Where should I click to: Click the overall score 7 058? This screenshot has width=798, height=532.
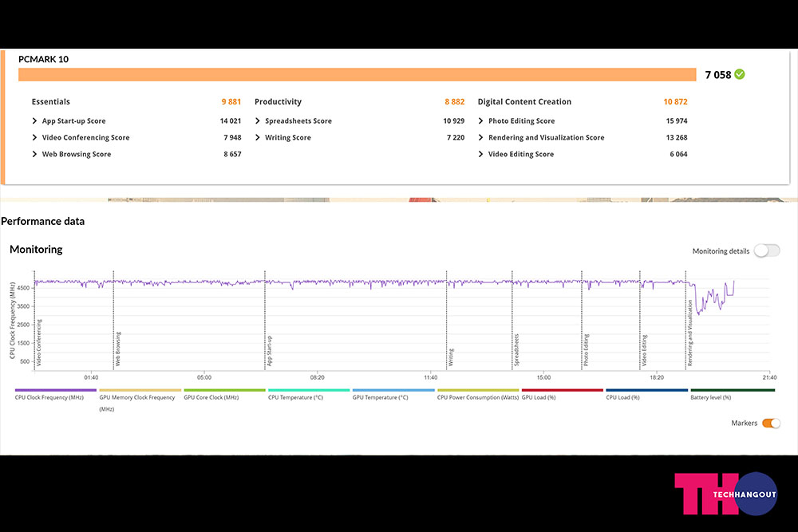click(x=718, y=75)
